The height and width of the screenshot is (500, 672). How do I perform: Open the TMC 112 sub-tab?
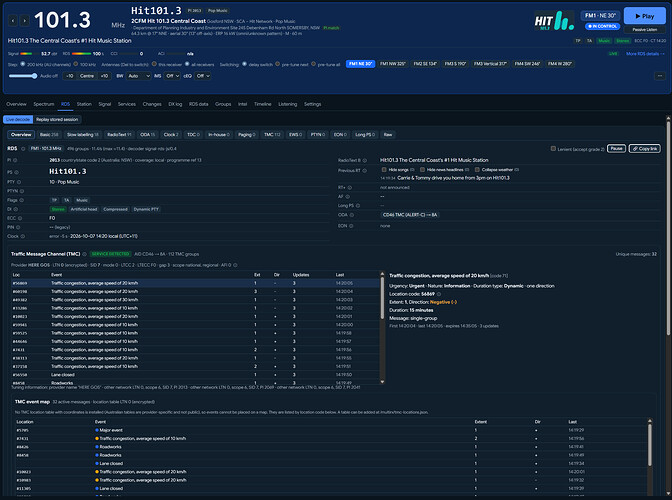[272, 135]
